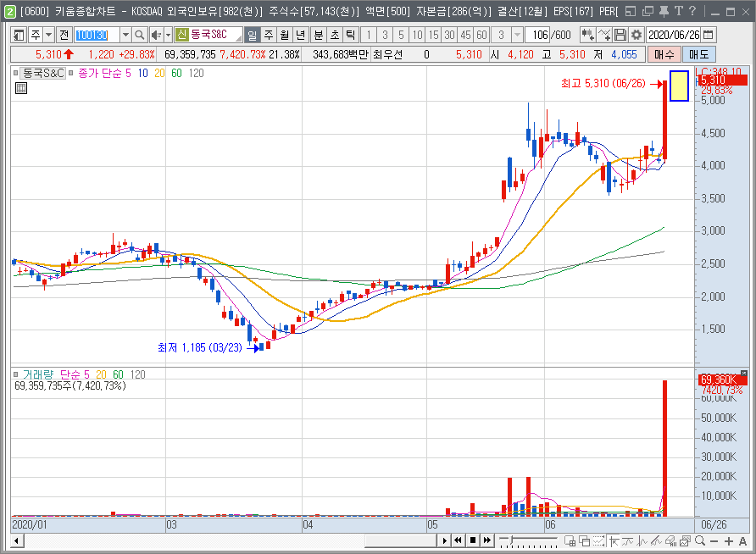Open the data table grid icon

[20, 88]
